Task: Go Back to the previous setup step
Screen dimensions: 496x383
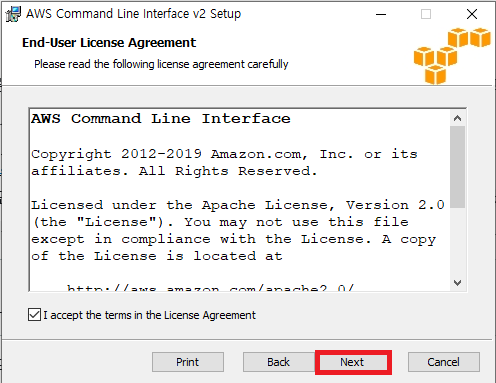Action: (x=279, y=362)
